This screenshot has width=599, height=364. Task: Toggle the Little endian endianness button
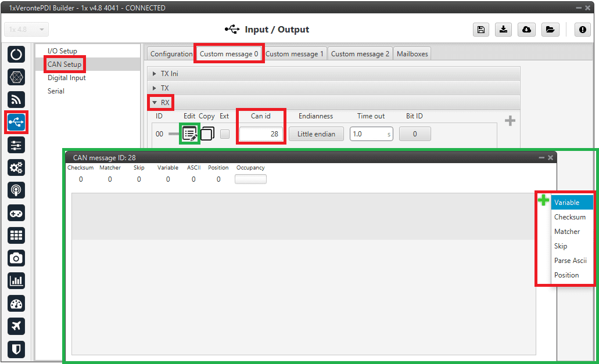coord(316,134)
